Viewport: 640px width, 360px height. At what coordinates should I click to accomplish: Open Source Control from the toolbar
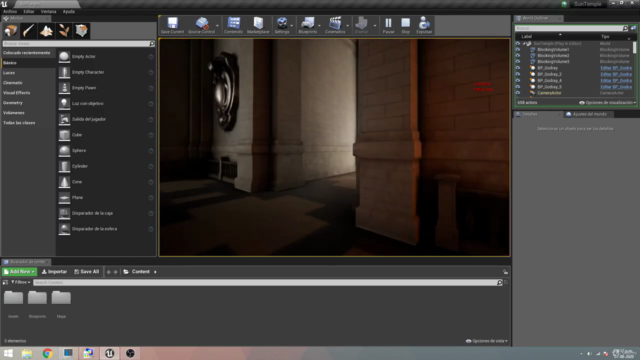[201, 25]
